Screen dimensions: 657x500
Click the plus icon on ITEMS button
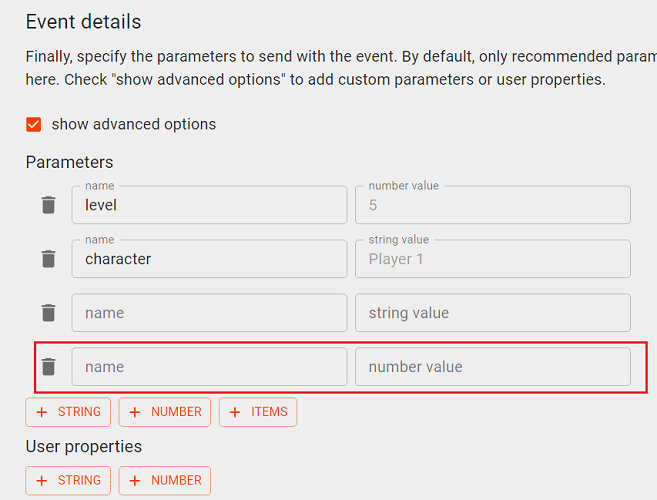235,412
